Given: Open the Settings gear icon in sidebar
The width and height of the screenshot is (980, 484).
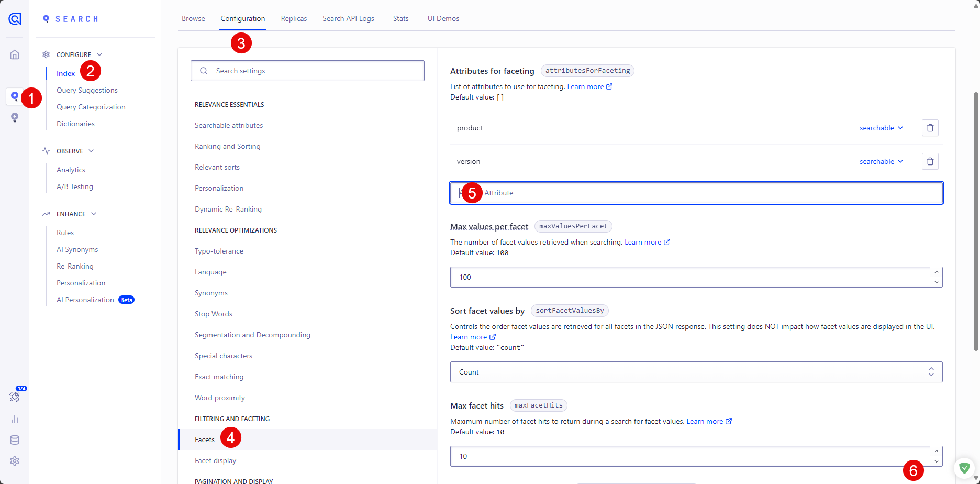Looking at the screenshot, I should click(15, 461).
